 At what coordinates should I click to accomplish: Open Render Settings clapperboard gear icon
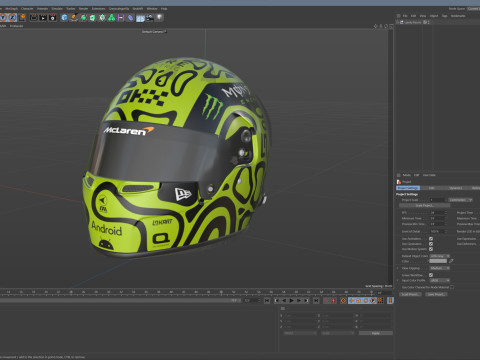coord(52,17)
